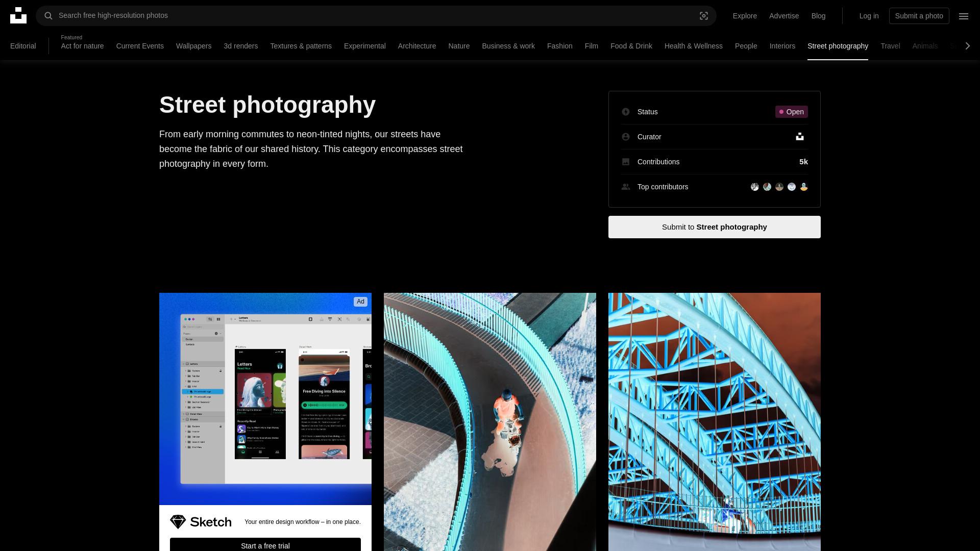The image size is (980, 551).
Task: Open fifth top contributor avatar
Action: click(x=804, y=187)
